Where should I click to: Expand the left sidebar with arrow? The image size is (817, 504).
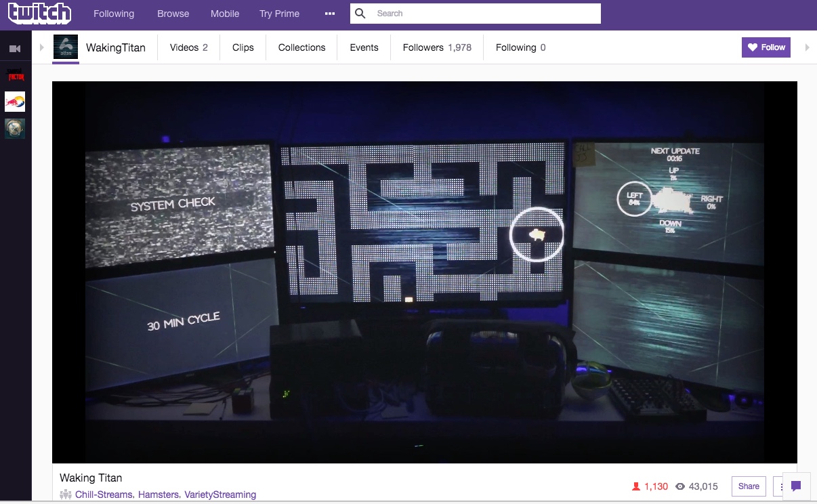[x=41, y=47]
